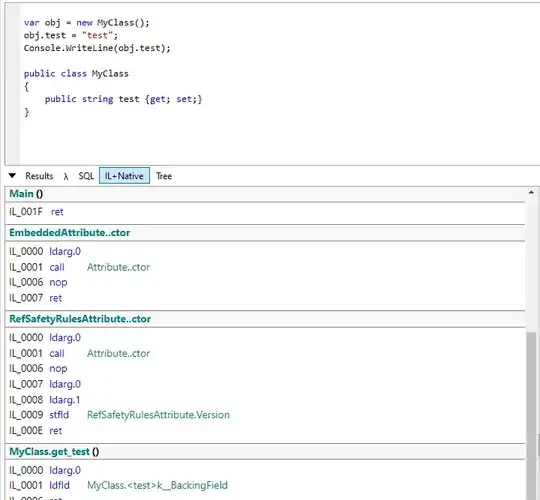Image resolution: width=540 pixels, height=500 pixels.
Task: Click IL_0006 nop in EmbeddedAttribute..ctor
Action: coord(38,282)
